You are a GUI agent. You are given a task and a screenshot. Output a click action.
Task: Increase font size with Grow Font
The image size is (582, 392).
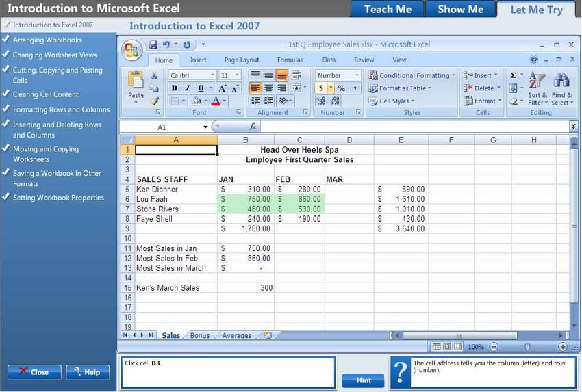click(222, 88)
